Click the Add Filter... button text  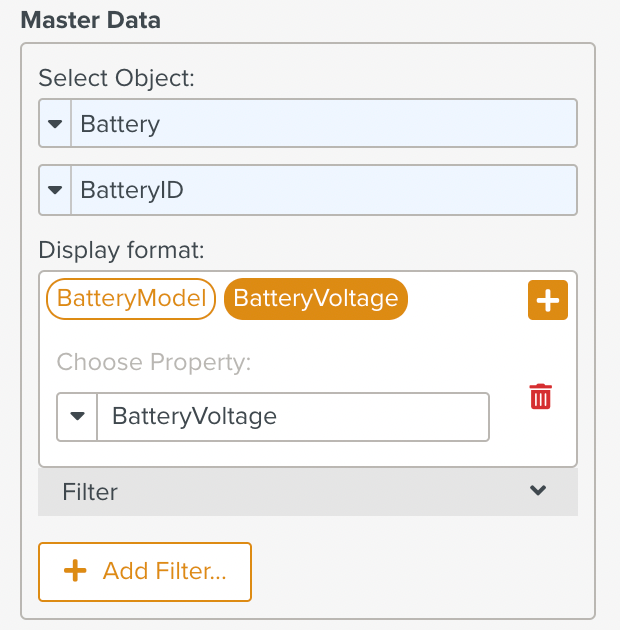tap(164, 571)
